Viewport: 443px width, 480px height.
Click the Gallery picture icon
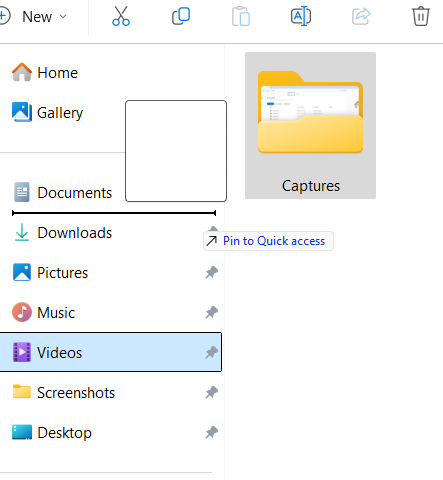pyautogui.click(x=22, y=112)
